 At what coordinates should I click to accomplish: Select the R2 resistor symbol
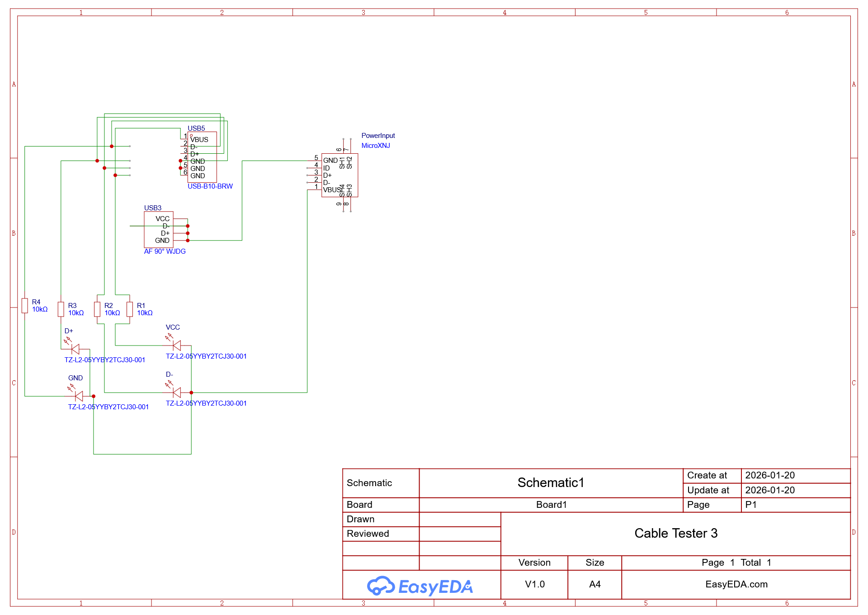97,309
